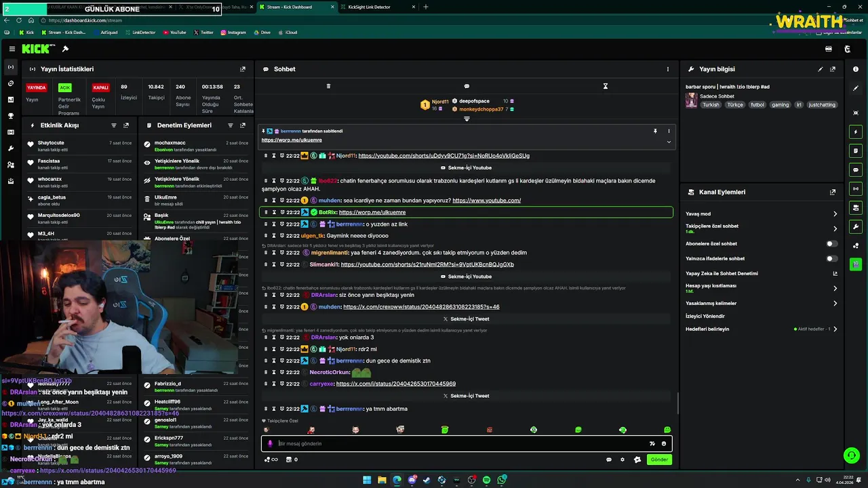
Task: Open pinned worp.me/ulkuemre link
Action: pos(292,140)
